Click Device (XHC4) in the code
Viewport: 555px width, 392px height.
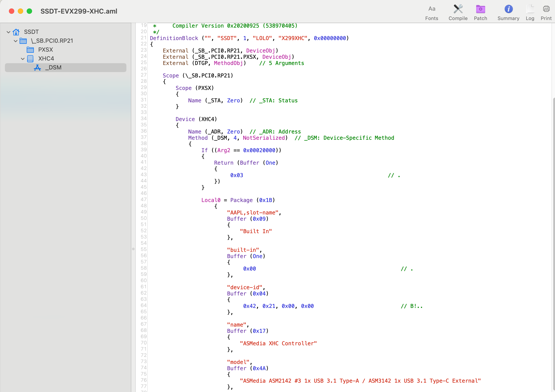[196, 119]
